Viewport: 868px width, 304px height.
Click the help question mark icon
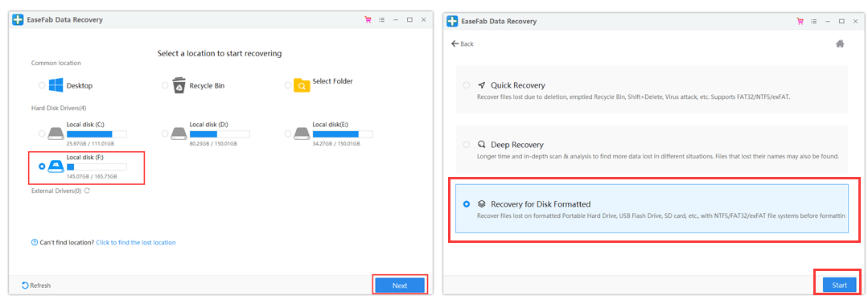35,243
